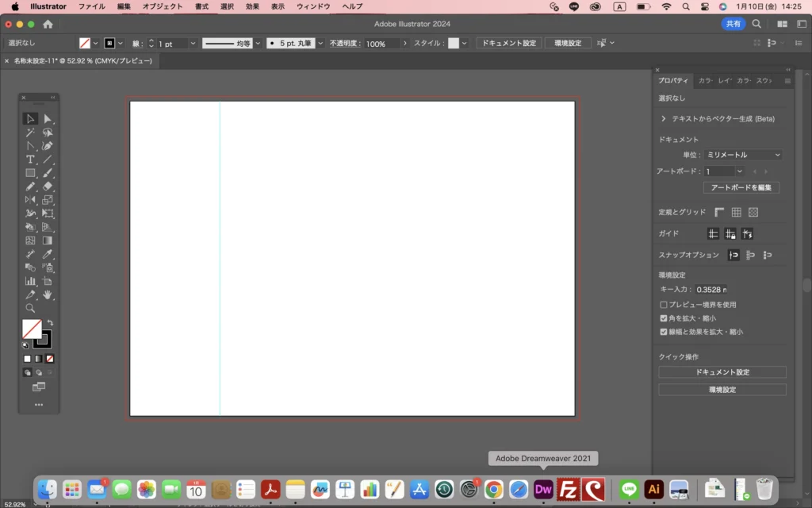Select the Direct Selection tool
Viewport: 812px width, 508px height.
coord(48,119)
